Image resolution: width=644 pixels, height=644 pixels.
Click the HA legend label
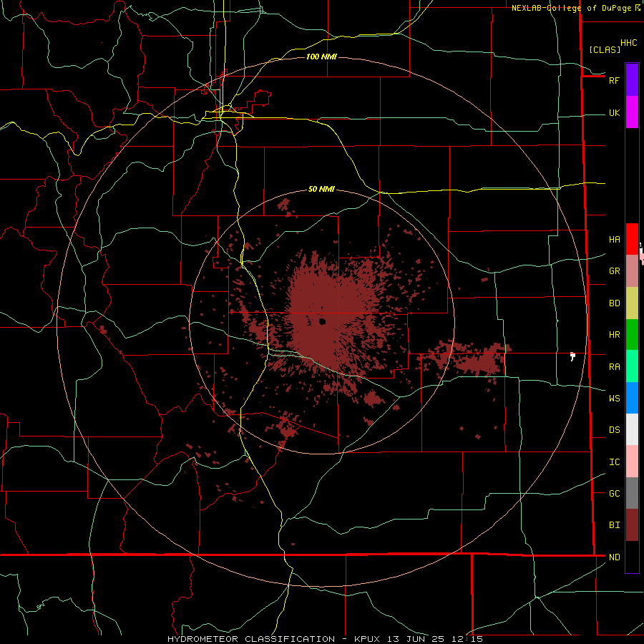(615, 240)
